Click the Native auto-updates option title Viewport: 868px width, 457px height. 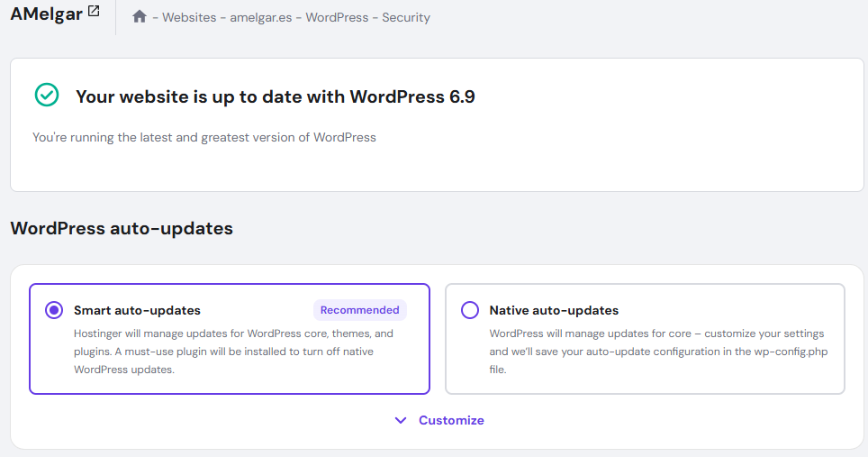pos(554,310)
